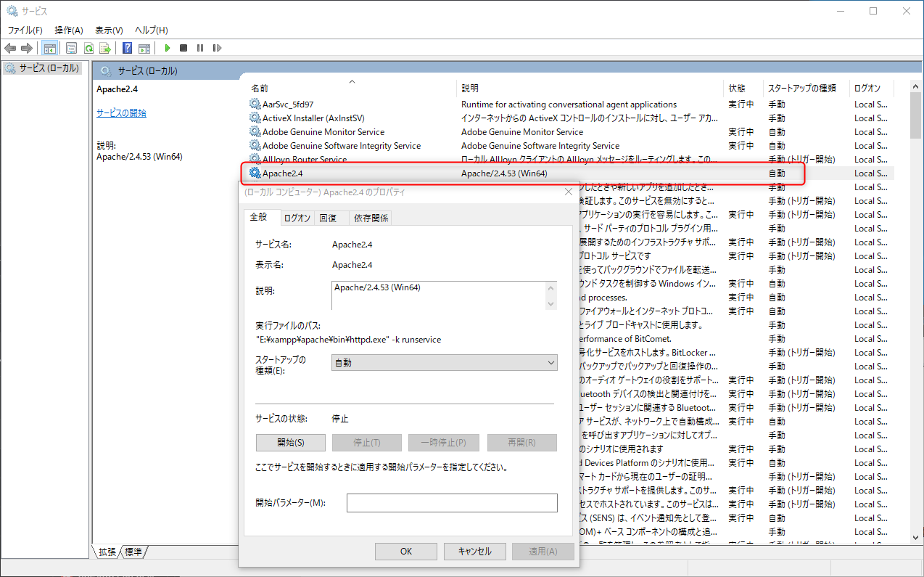Refresh the services list via toolbar icon
Screen dimensions: 924x577
point(88,48)
